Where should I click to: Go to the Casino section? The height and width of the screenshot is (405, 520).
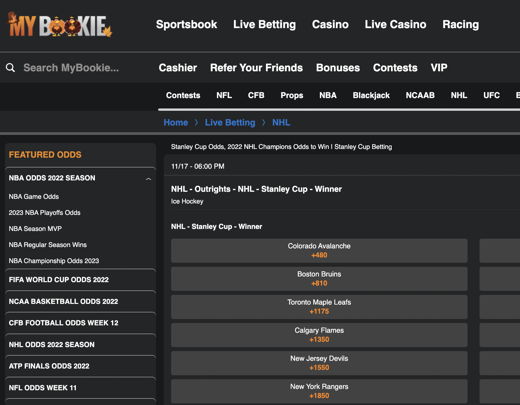click(x=330, y=24)
